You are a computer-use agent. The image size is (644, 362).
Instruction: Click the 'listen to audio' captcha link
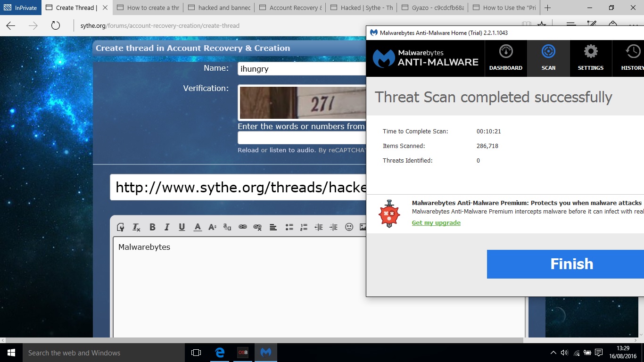(292, 150)
